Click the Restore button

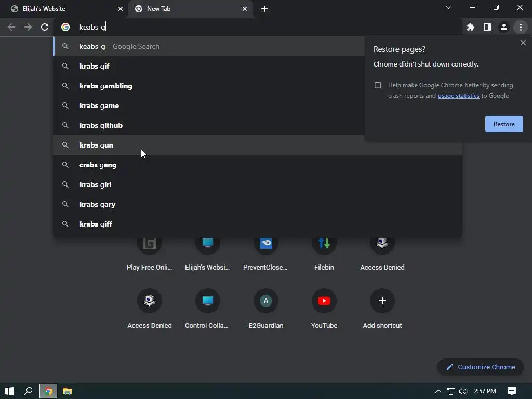[x=504, y=124]
